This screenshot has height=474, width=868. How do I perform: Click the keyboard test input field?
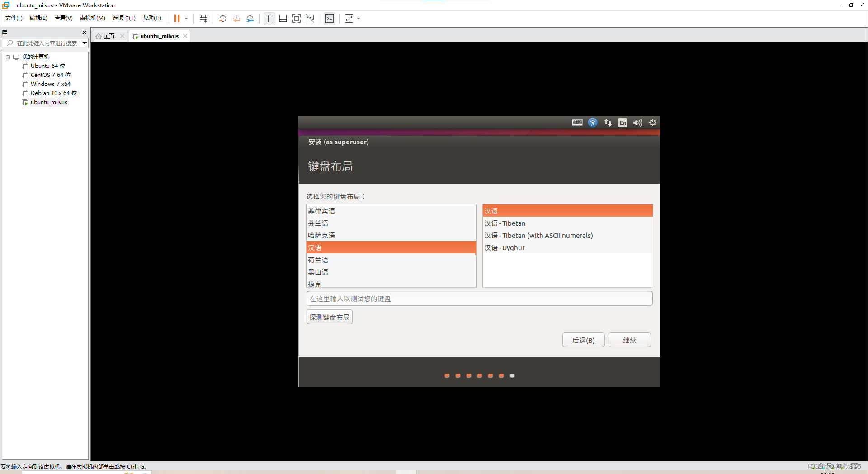pos(479,299)
